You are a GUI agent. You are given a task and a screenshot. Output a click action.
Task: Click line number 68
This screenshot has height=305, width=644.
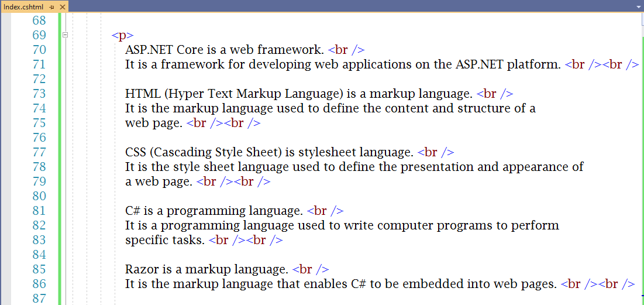point(39,20)
